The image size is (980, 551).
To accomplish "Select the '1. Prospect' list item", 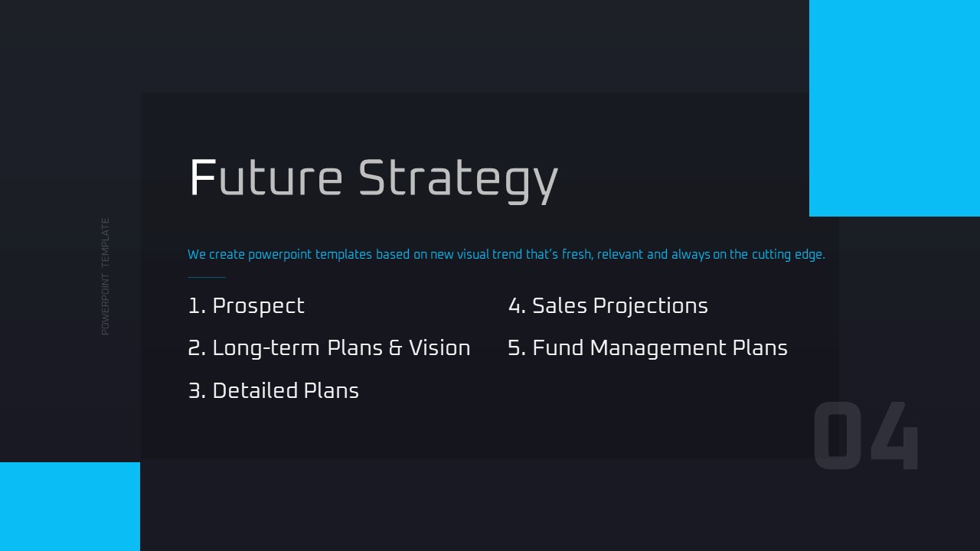I will [246, 306].
